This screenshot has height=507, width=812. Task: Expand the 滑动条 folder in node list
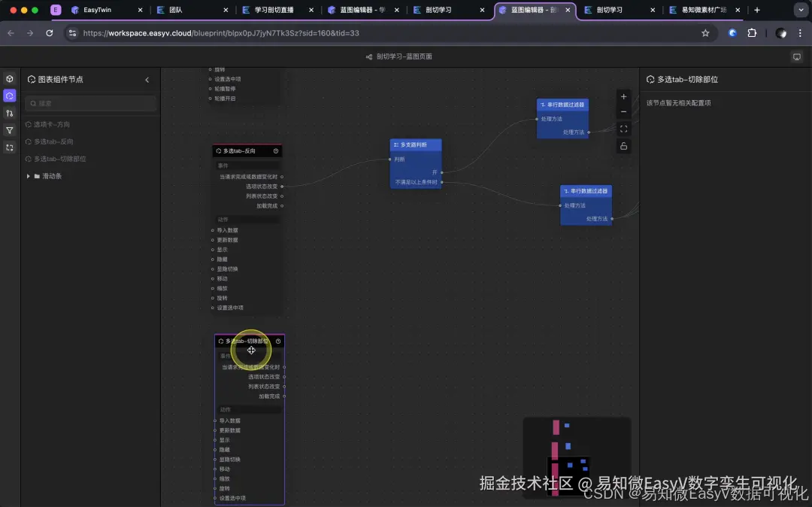[x=28, y=175]
